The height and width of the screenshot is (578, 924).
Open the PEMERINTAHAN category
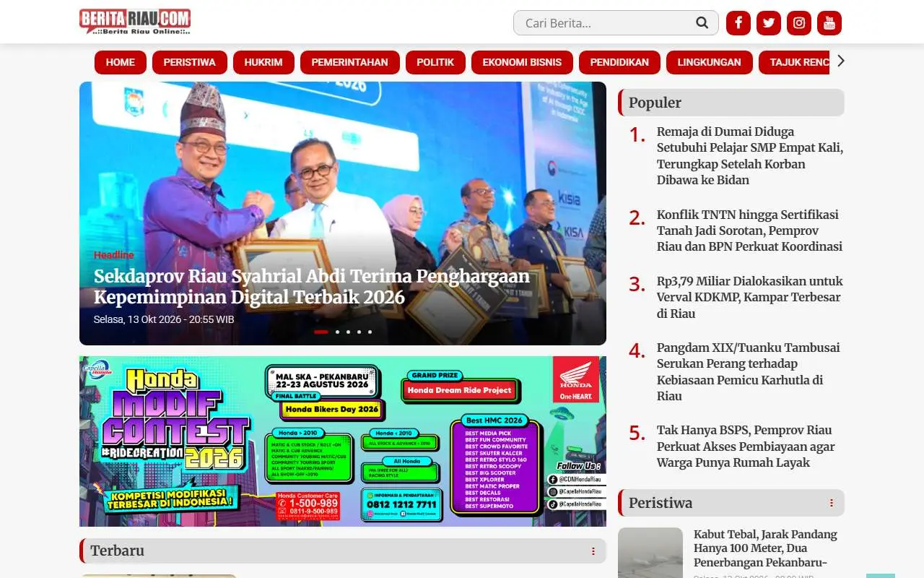350,62
